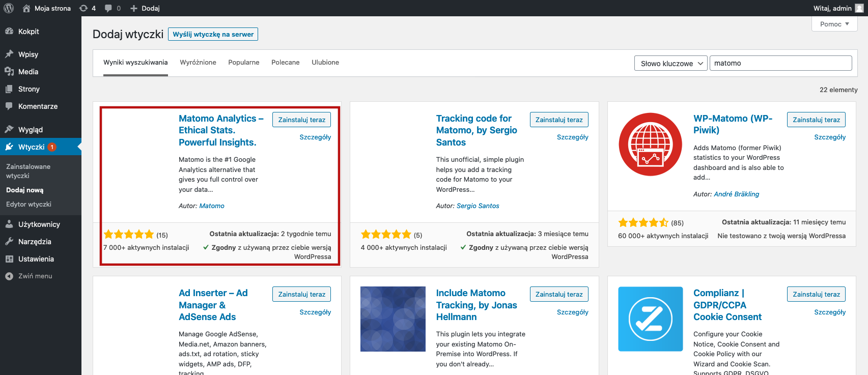Click the Wpisy pin icon
Image resolution: width=868 pixels, height=375 pixels.
9,54
